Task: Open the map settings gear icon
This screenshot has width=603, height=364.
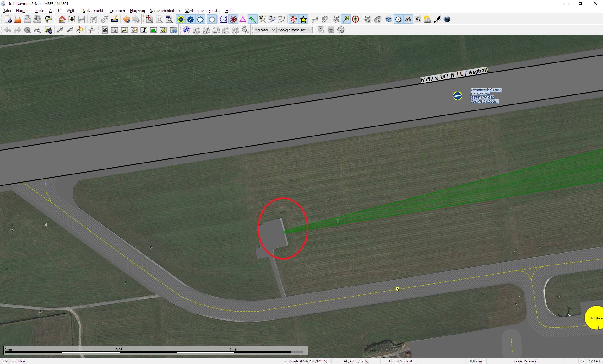Action: (340, 30)
